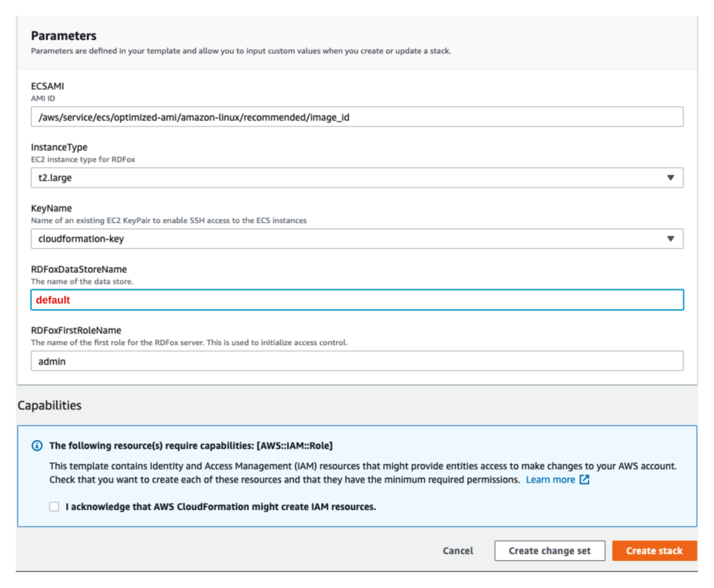The image size is (714, 588).
Task: Click InstanceType dropdown arrow icon
Action: point(670,178)
